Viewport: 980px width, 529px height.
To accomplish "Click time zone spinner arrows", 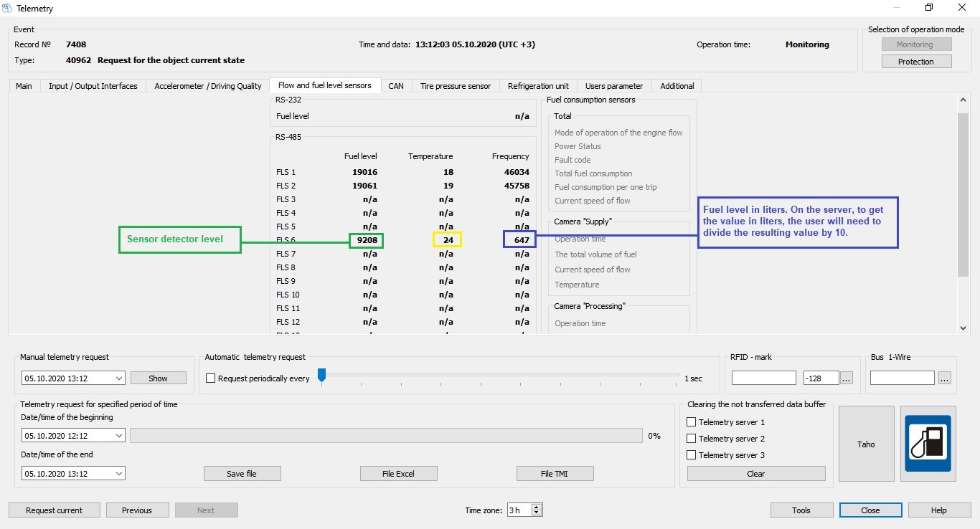I will coord(537,510).
